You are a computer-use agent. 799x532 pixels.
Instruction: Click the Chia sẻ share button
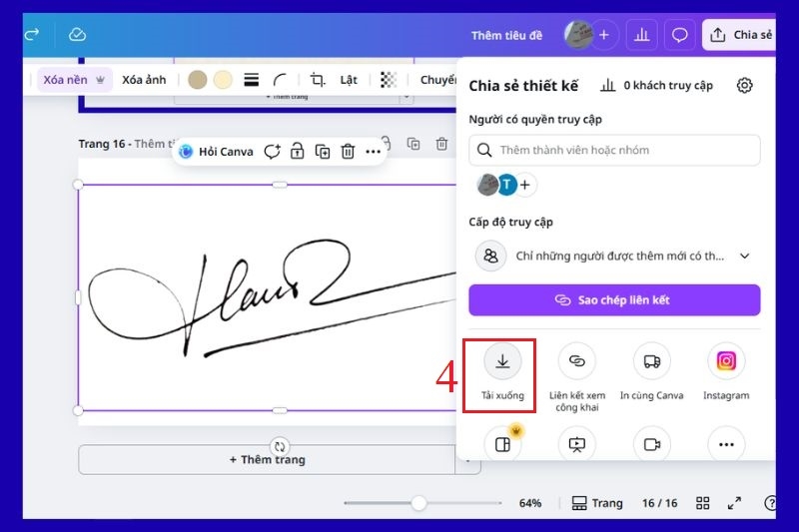[x=740, y=35]
